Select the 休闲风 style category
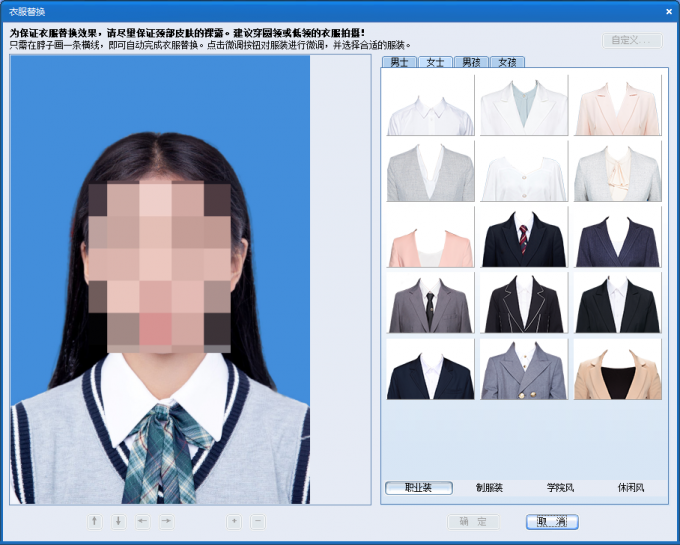 [631, 488]
